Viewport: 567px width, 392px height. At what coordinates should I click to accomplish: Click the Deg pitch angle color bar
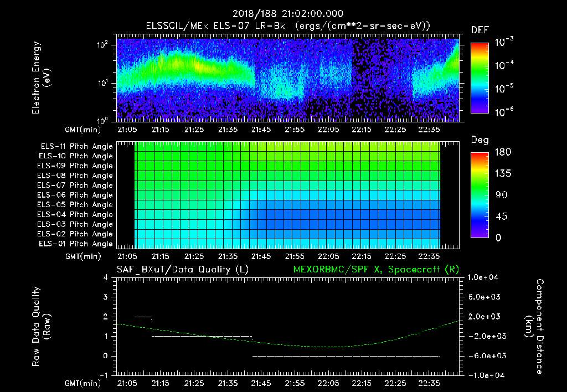[x=480, y=195]
